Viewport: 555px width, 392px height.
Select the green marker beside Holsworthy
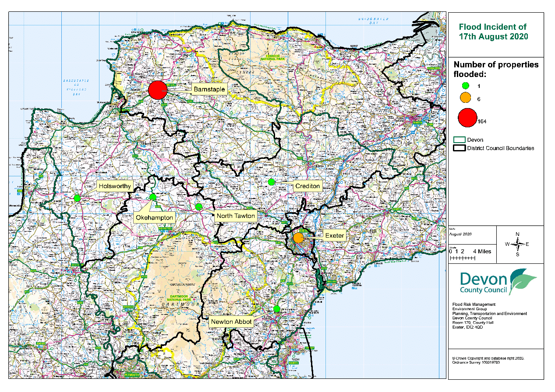coord(78,198)
